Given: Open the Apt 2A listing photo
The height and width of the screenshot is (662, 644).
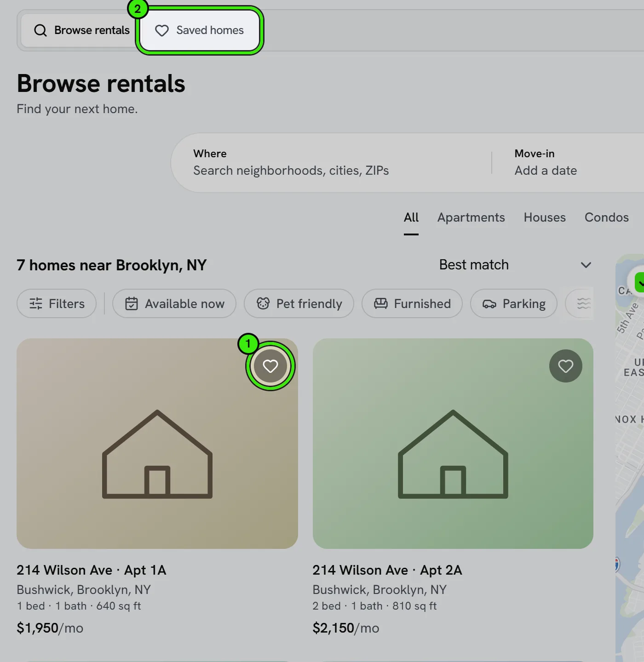Looking at the screenshot, I should tap(453, 444).
